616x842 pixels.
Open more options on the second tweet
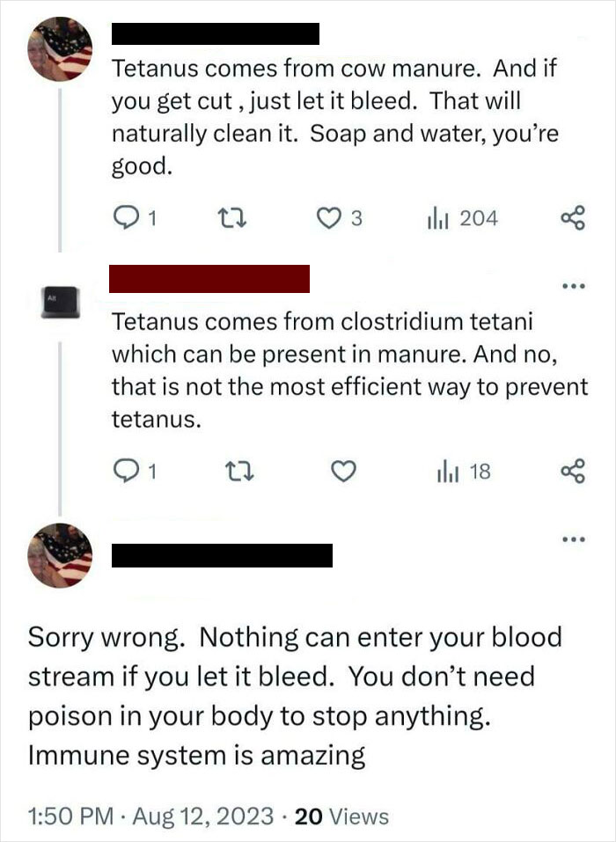[x=572, y=285]
